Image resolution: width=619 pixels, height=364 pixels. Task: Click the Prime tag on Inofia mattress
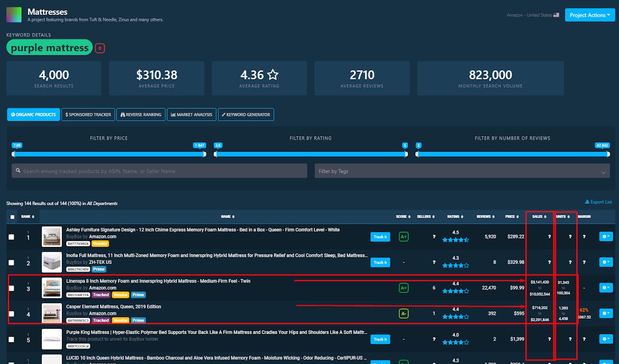tap(99, 269)
